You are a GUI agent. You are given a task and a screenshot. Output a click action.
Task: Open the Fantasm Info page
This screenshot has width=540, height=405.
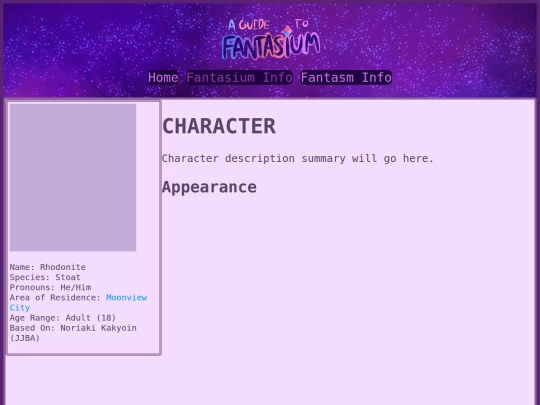click(346, 77)
